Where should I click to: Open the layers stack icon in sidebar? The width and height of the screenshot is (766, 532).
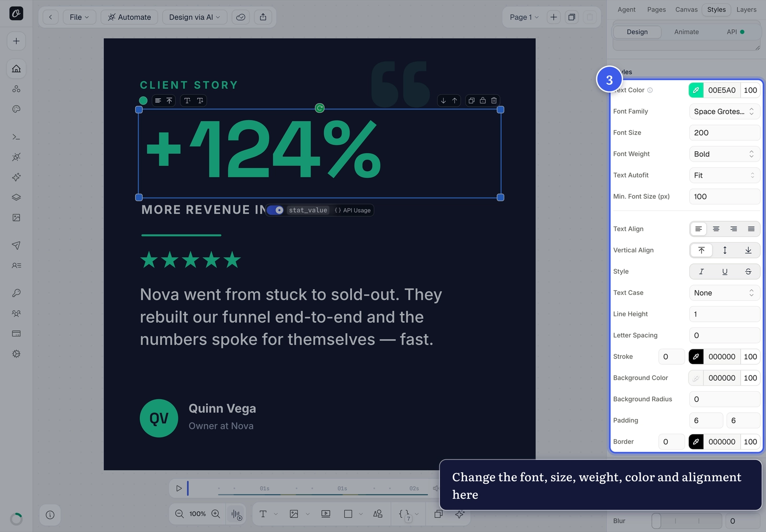click(x=16, y=197)
